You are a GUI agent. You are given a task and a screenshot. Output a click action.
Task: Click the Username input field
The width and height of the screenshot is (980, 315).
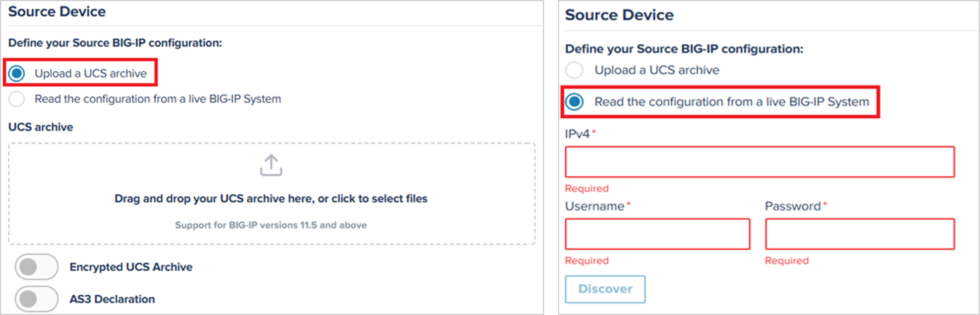[x=657, y=234]
